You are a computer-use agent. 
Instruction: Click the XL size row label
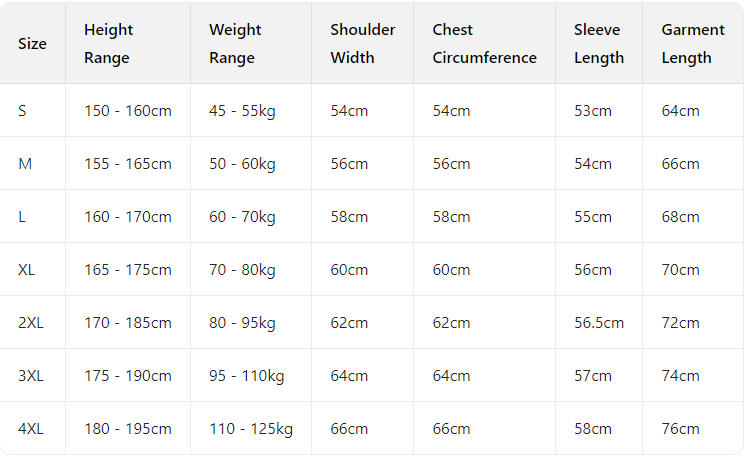click(27, 270)
